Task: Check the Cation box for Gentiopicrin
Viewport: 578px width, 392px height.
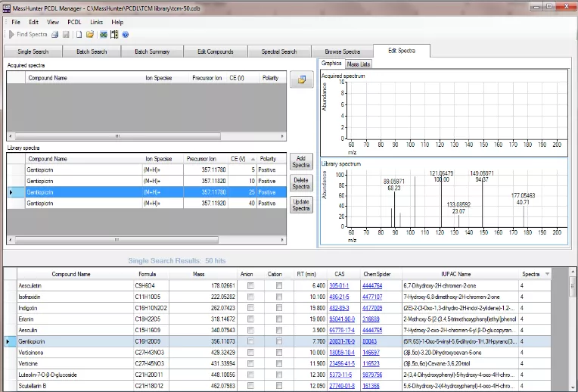Action: [279, 342]
